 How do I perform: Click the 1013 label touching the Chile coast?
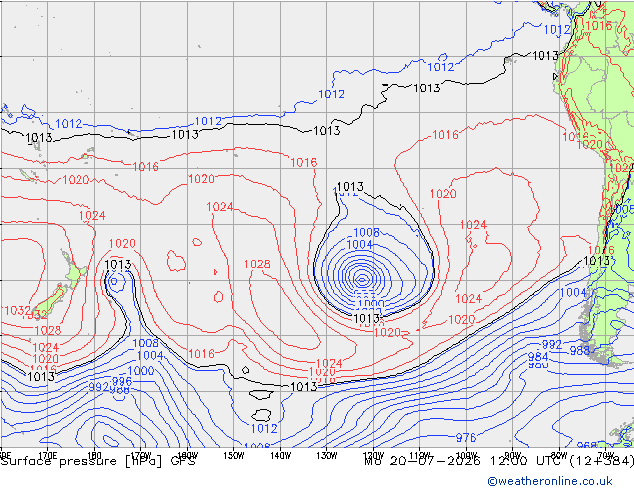pos(596,261)
